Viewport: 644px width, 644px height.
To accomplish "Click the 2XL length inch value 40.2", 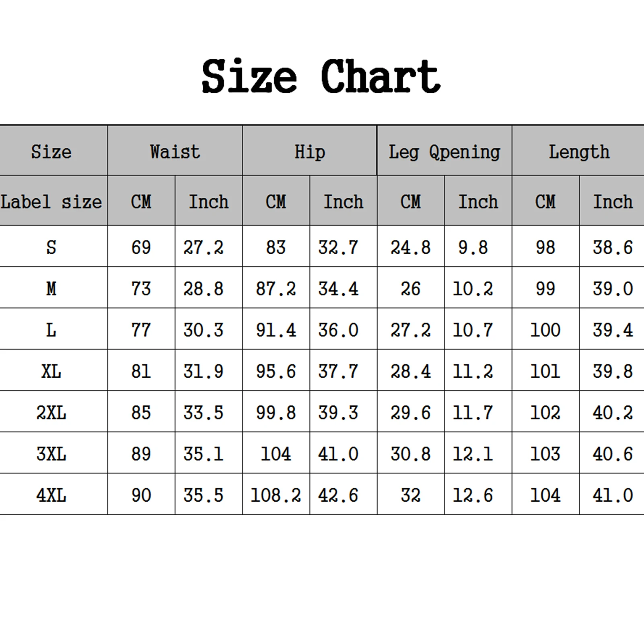I will click(x=613, y=412).
